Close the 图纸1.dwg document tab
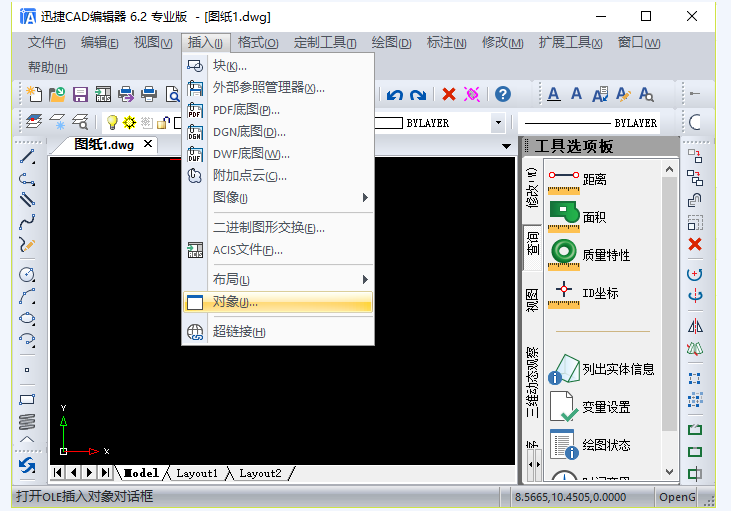Image resolution: width=731 pixels, height=511 pixels. coord(148,144)
